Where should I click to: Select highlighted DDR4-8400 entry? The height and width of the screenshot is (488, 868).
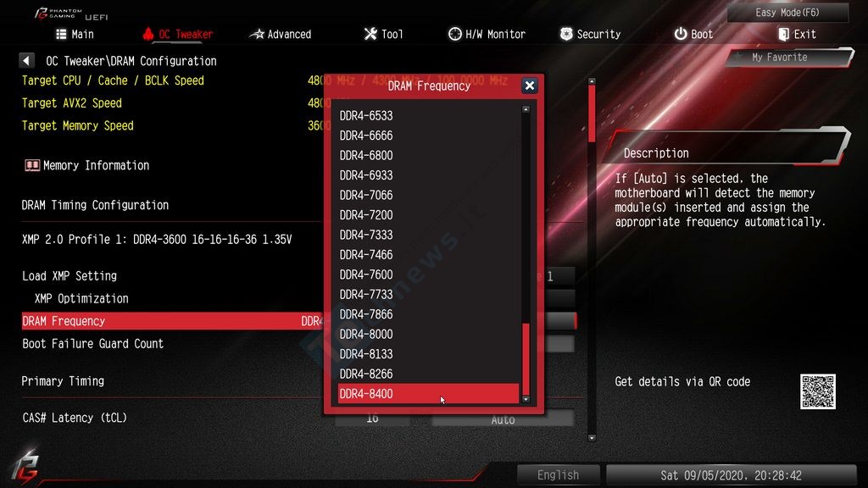pyautogui.click(x=428, y=394)
